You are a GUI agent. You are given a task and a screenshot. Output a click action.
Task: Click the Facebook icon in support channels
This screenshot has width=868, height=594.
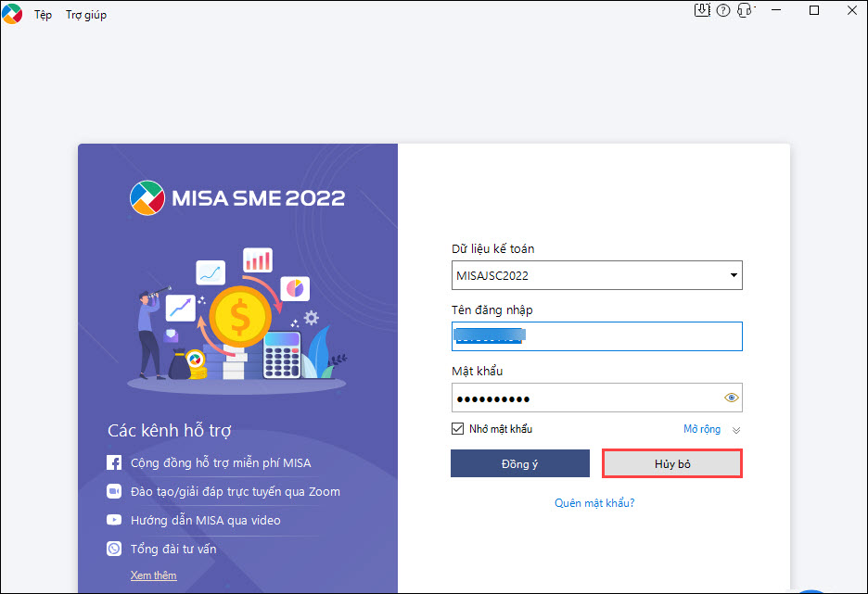pyautogui.click(x=114, y=462)
